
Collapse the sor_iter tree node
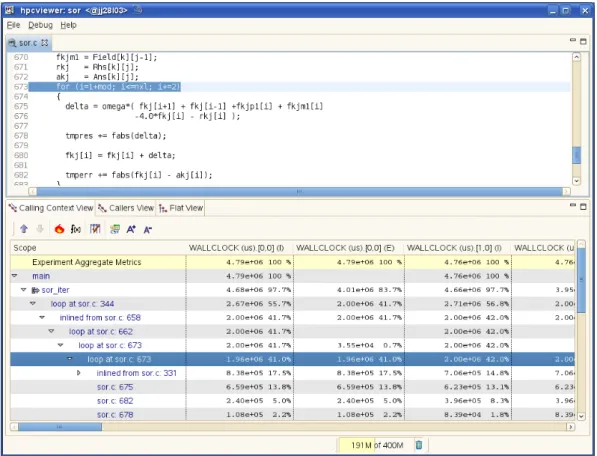click(x=24, y=290)
